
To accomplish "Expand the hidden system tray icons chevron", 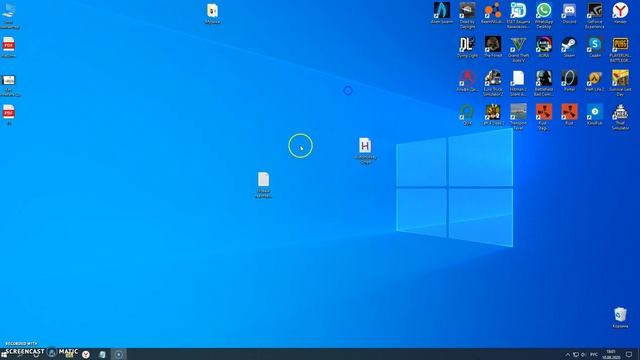I will tap(567, 354).
